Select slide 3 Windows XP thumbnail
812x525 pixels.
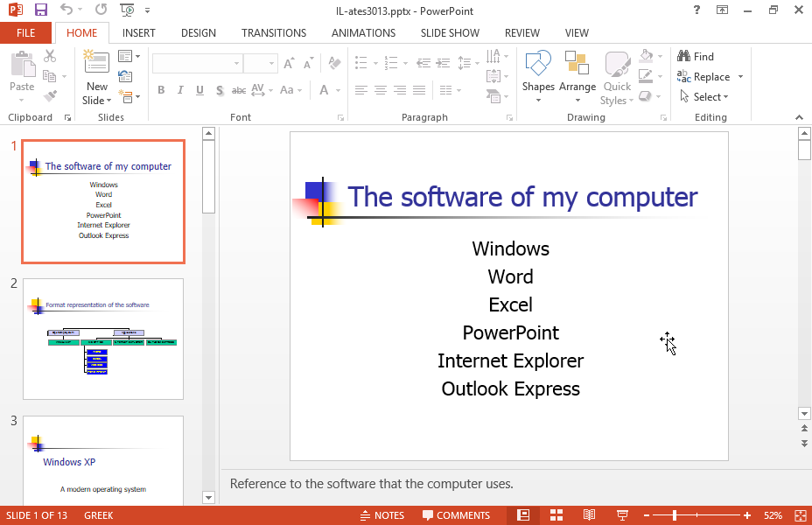(103, 459)
